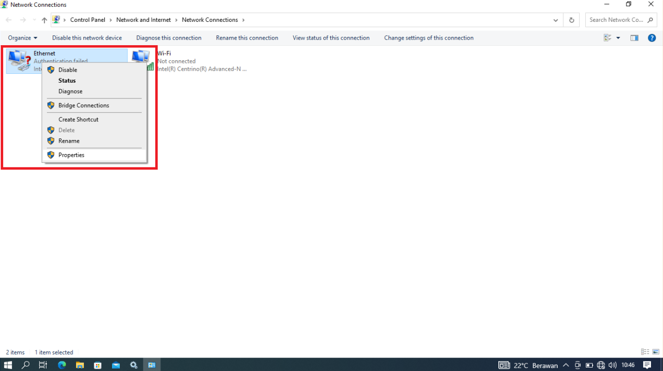Click Network and Internet breadcrumb

click(143, 20)
